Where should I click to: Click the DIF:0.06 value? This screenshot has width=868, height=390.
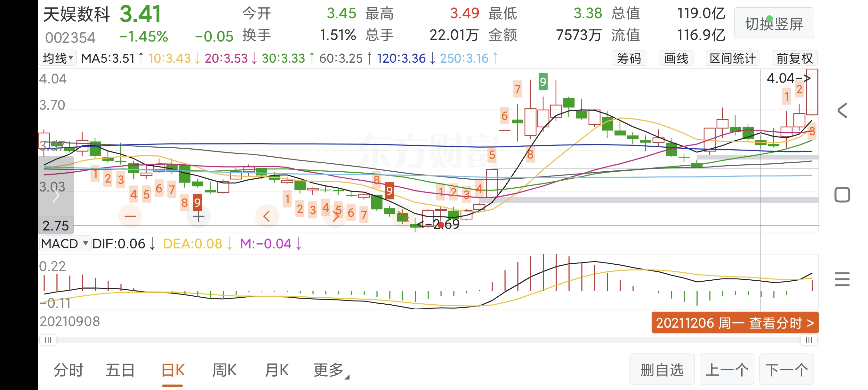click(124, 243)
